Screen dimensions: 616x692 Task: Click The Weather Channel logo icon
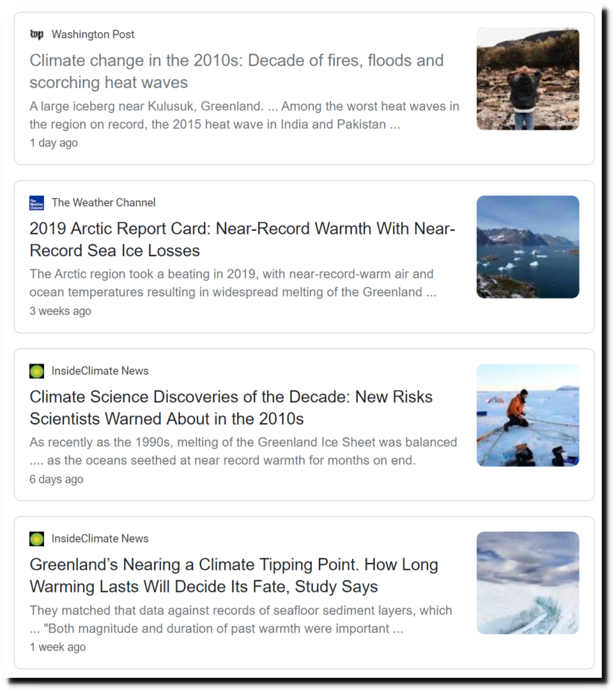coord(36,203)
